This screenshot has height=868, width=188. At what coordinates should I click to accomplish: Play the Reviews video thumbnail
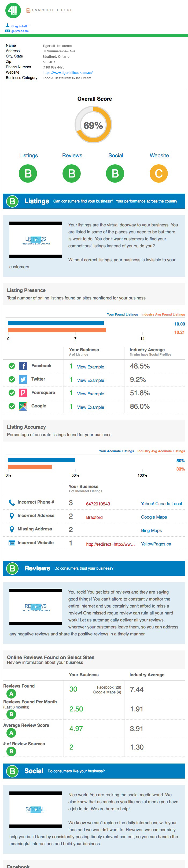pos(36,607)
